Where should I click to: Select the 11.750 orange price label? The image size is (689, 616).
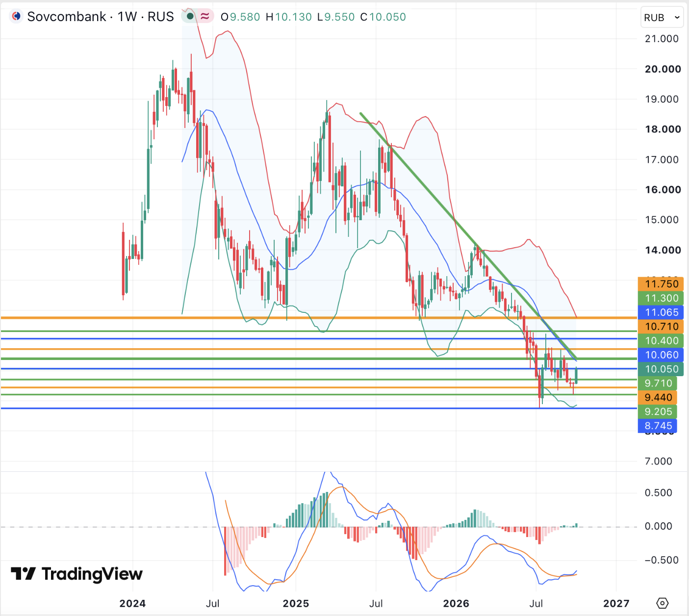tap(662, 284)
